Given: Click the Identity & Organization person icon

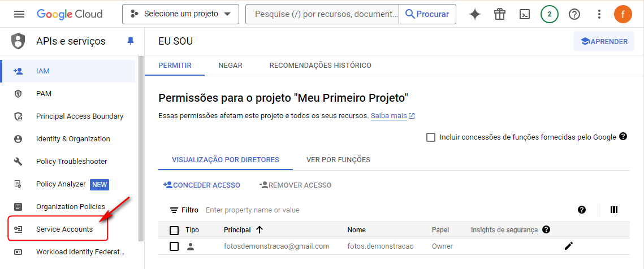Looking at the screenshot, I should point(18,139).
